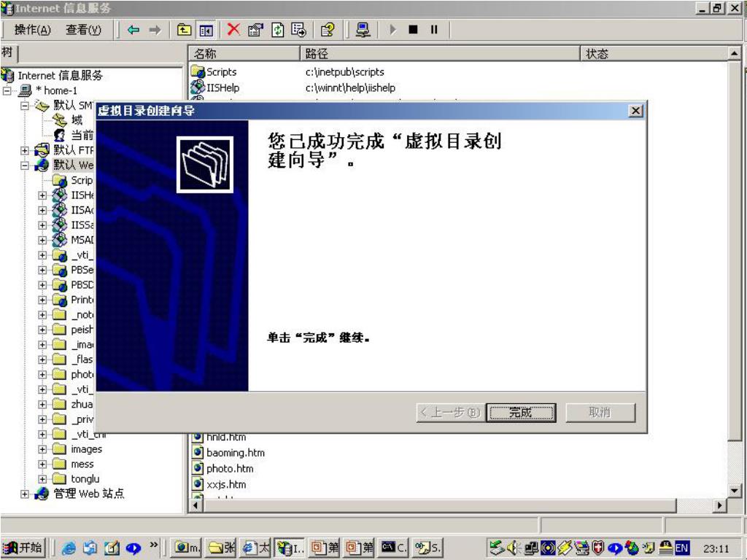Click the red shield tray icon
Viewport: 747px width, 560px height.
(x=598, y=548)
